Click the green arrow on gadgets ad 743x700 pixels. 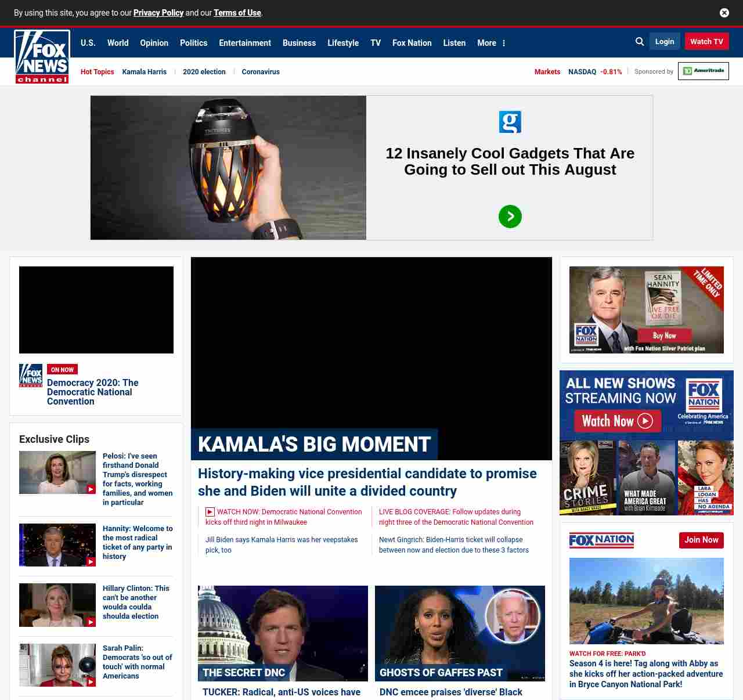coord(510,217)
